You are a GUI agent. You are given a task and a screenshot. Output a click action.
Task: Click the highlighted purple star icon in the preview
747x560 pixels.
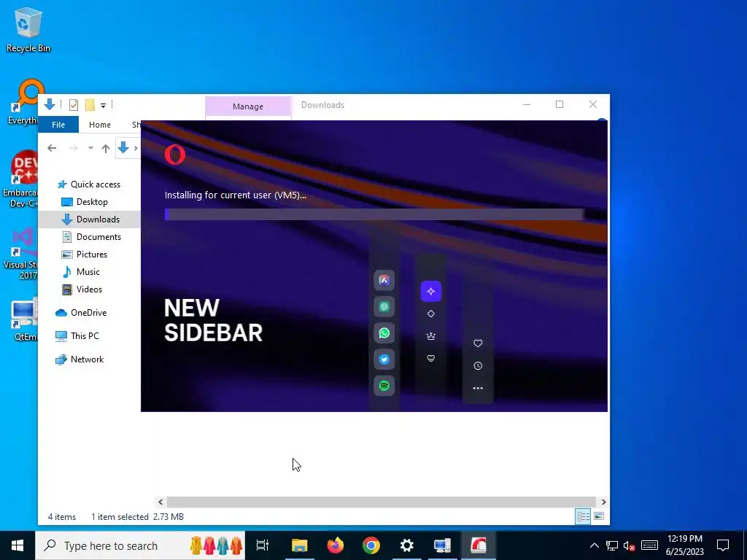[430, 291]
